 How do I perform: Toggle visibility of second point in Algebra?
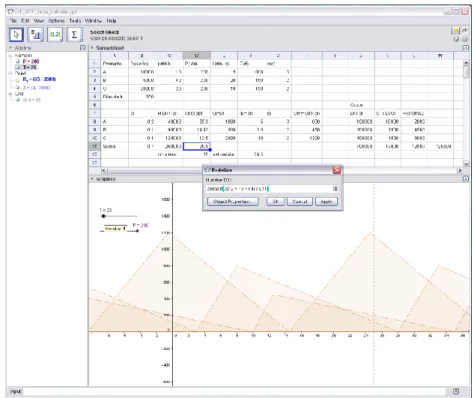18,87
